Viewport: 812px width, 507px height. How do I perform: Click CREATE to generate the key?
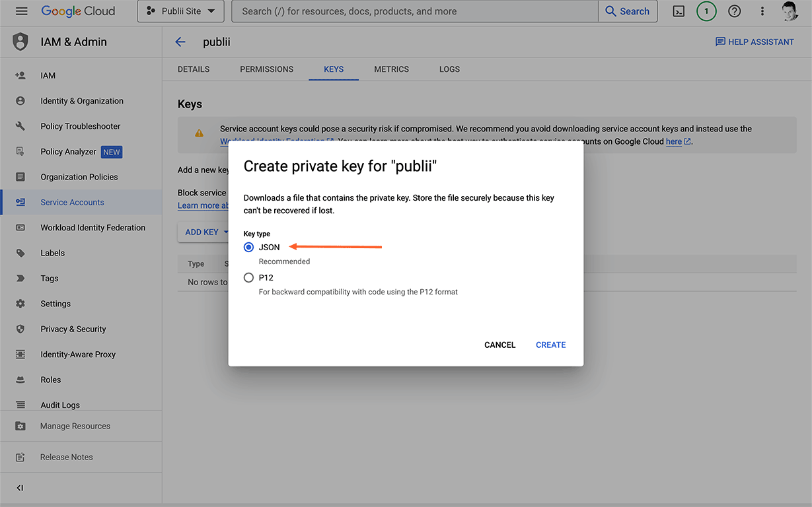click(x=550, y=344)
